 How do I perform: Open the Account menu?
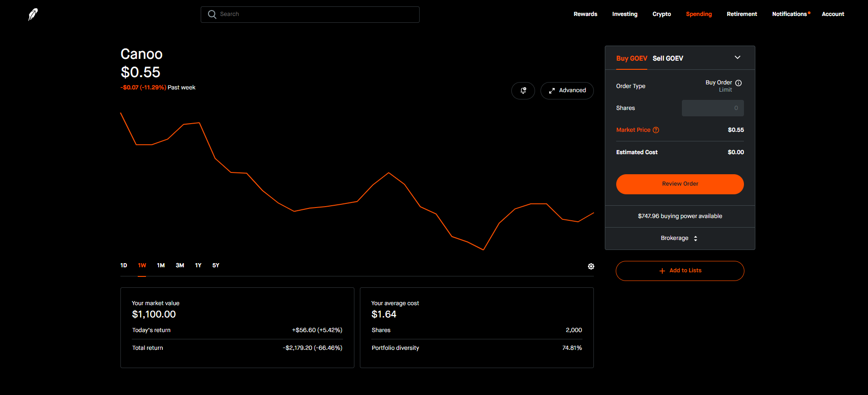pos(833,14)
